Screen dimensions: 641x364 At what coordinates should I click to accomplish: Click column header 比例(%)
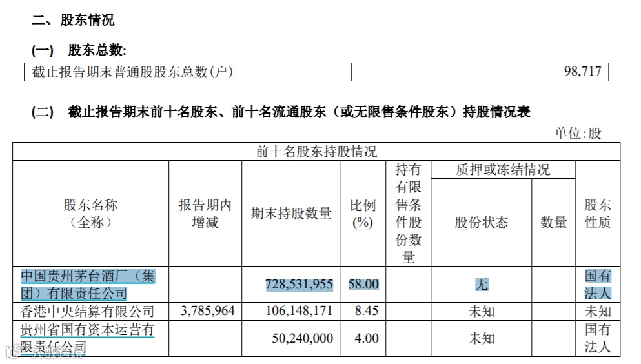tap(363, 213)
